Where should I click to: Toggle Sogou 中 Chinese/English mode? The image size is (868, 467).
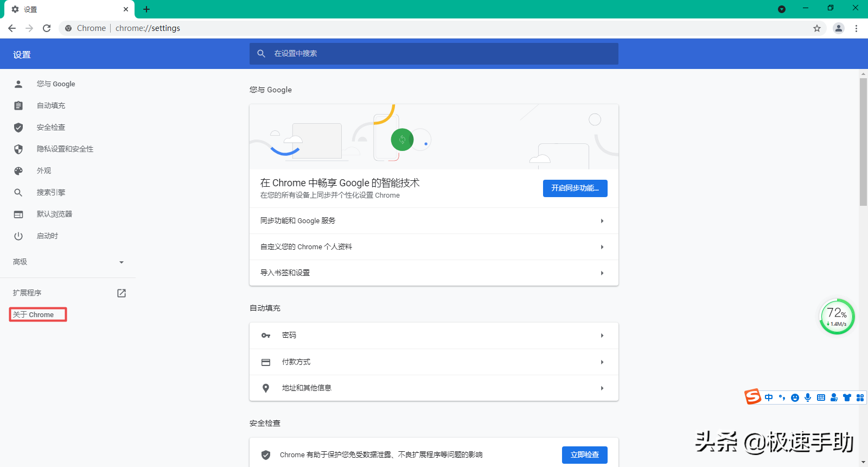click(x=769, y=397)
